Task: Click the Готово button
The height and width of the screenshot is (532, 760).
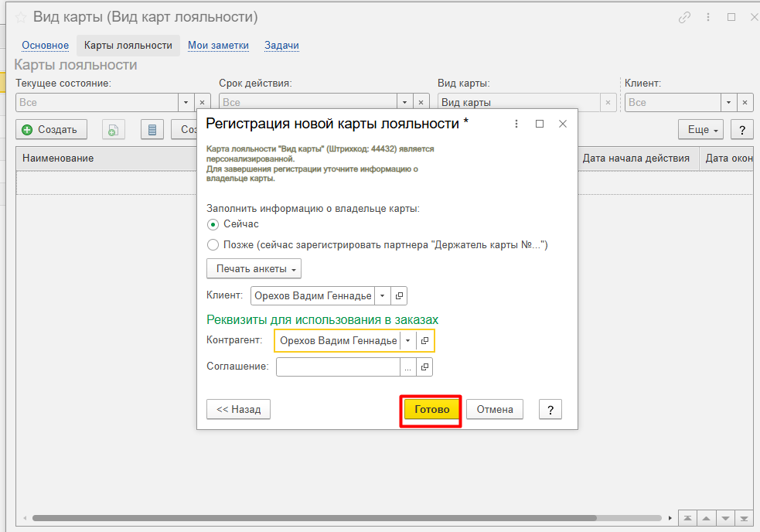Action: (431, 410)
